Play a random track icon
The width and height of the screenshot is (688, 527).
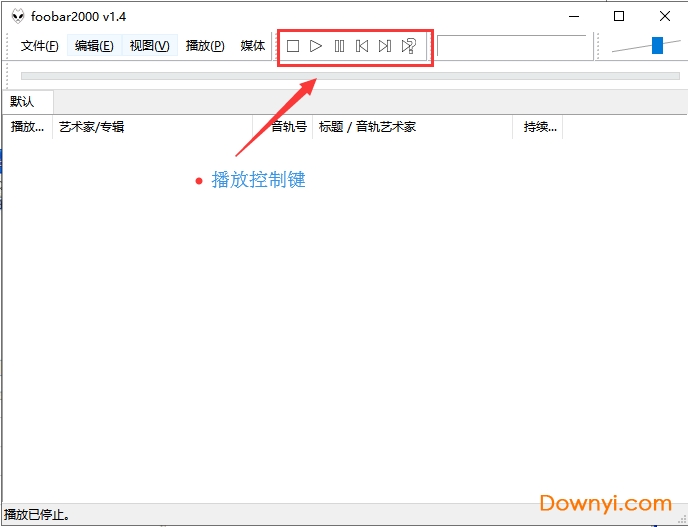[408, 46]
